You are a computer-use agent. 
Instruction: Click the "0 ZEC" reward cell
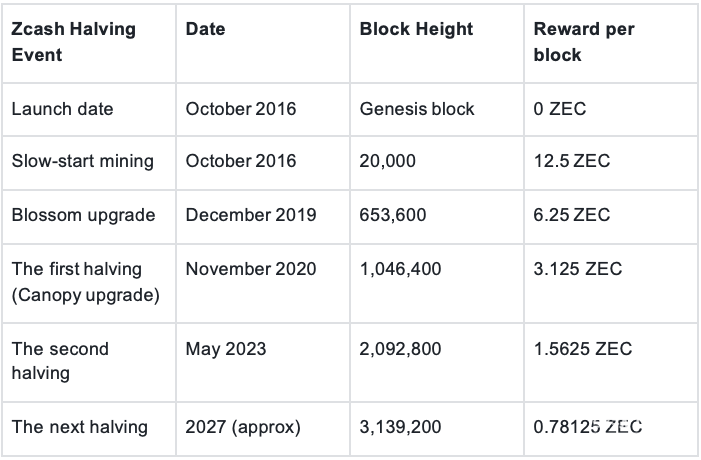(x=560, y=108)
